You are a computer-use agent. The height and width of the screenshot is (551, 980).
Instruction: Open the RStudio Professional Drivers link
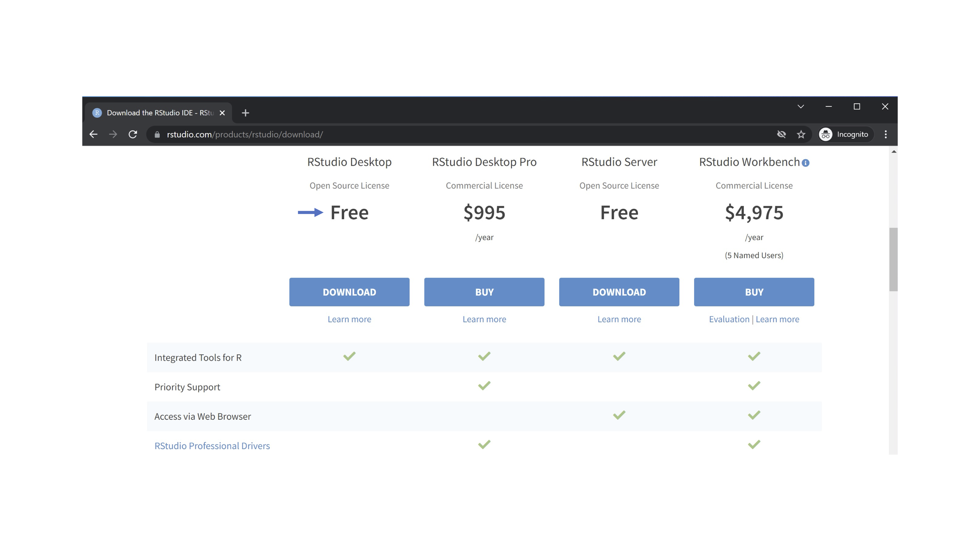(212, 446)
